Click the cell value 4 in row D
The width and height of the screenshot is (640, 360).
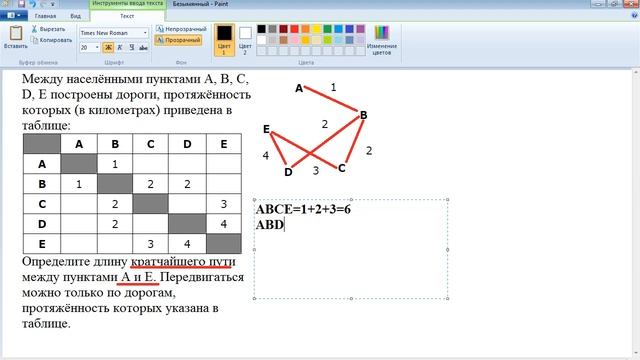[x=224, y=224]
